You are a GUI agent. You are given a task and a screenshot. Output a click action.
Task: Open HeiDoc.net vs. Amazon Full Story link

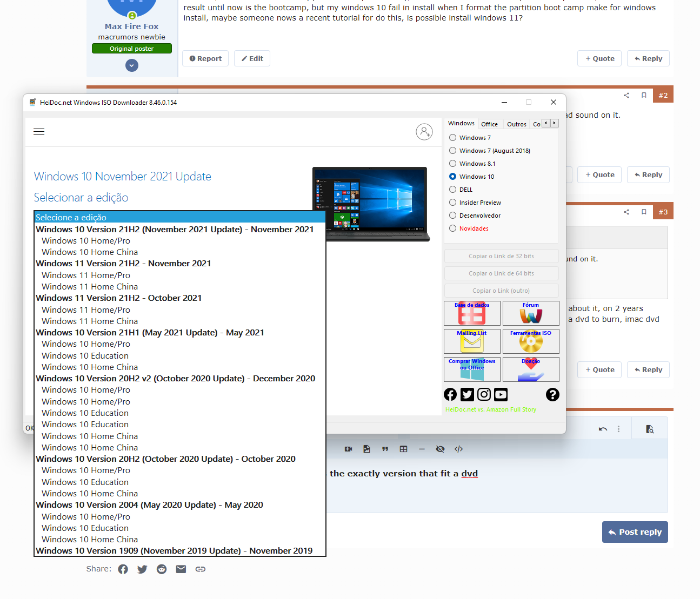(x=491, y=409)
